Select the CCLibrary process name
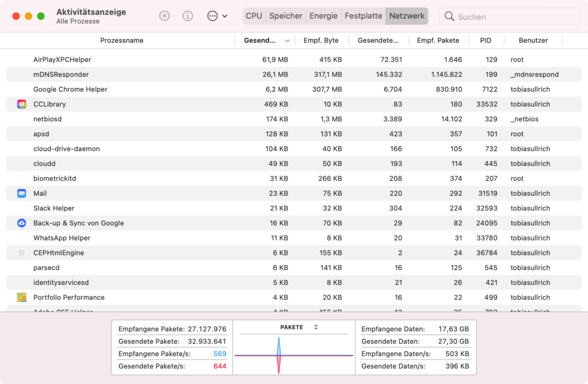This screenshot has width=588, height=384. pyautogui.click(x=49, y=104)
